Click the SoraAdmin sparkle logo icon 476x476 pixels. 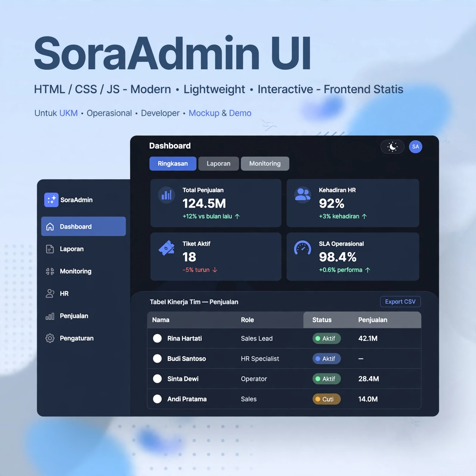point(51,200)
